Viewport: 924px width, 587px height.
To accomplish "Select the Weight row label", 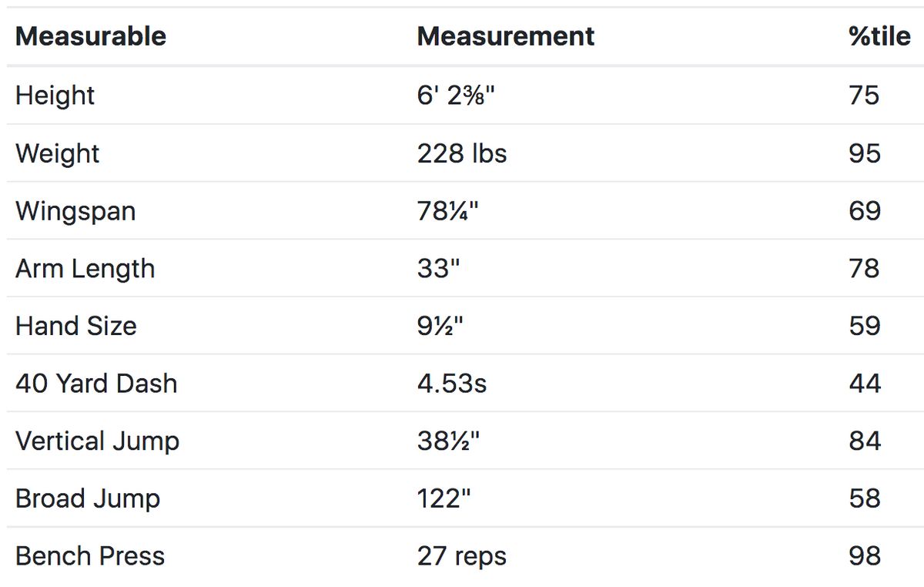I will tap(57, 153).
